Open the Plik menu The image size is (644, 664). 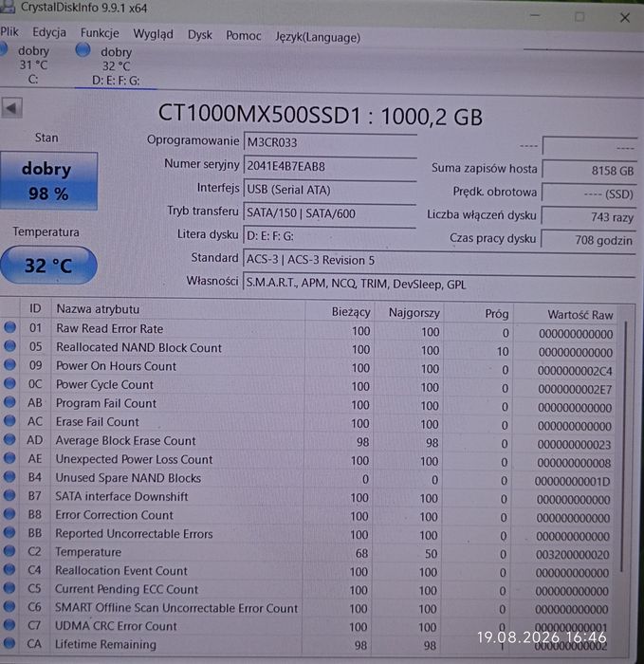pos(9,31)
